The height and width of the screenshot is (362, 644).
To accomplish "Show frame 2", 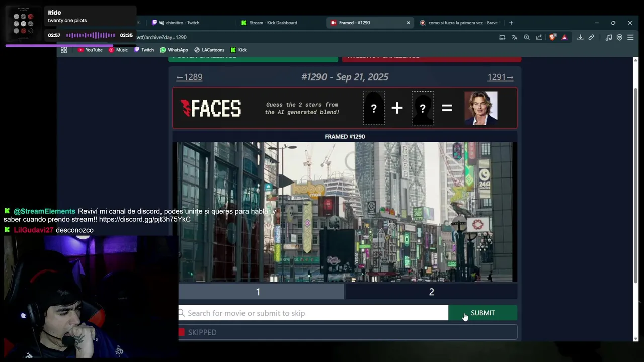I will point(431,292).
